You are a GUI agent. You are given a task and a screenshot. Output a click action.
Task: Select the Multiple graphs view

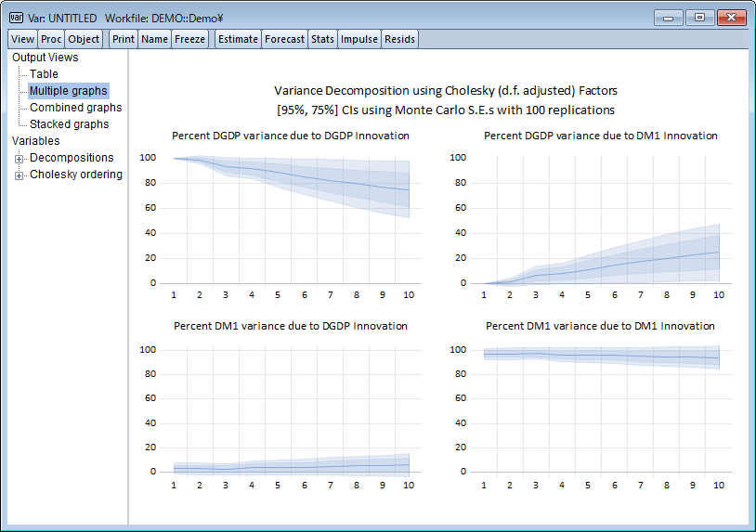click(x=69, y=91)
